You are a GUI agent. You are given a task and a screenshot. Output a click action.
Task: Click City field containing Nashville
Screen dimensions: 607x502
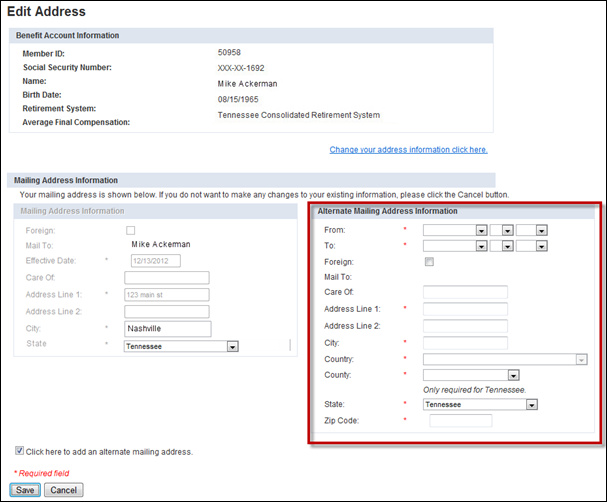tap(168, 329)
